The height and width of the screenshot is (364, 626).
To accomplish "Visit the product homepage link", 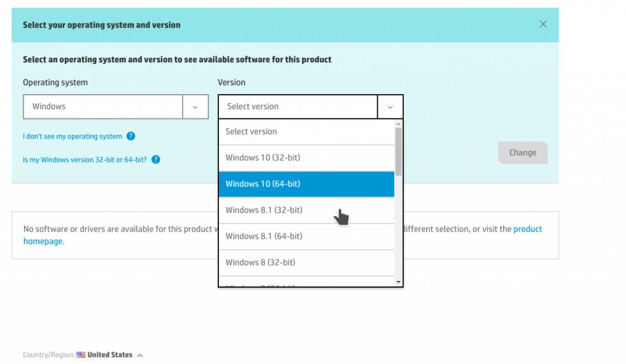I will pos(43,241).
